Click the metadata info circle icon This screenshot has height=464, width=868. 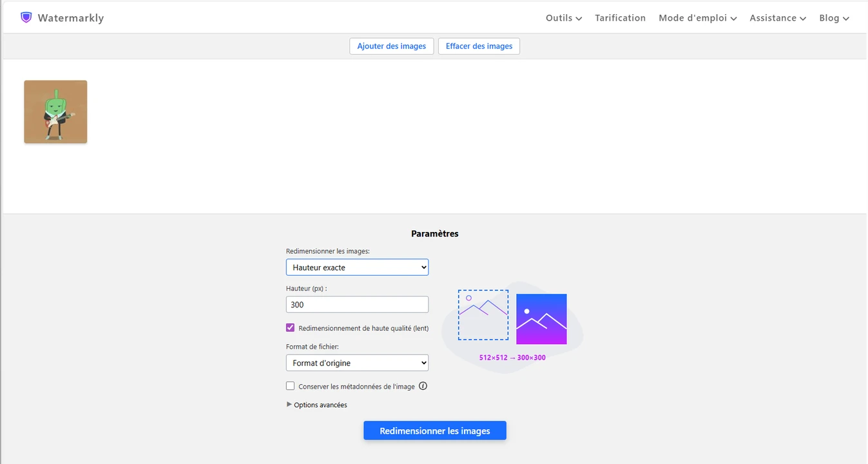[x=423, y=386]
